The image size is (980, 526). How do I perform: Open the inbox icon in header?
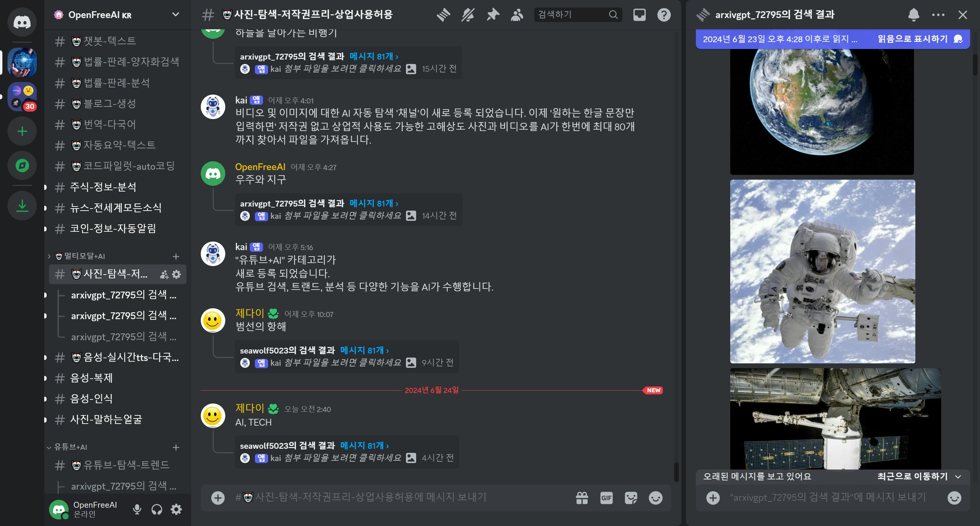(x=639, y=15)
